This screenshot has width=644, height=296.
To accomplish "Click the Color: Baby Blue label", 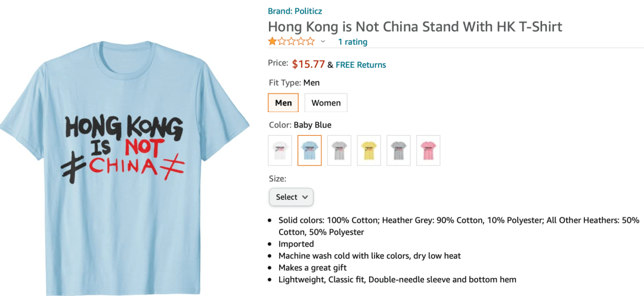I will (300, 124).
